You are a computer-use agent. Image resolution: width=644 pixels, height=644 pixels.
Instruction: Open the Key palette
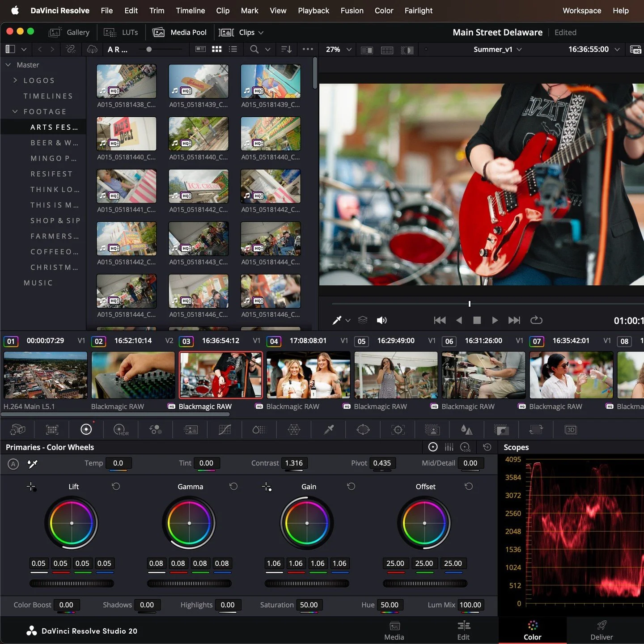[x=501, y=430]
